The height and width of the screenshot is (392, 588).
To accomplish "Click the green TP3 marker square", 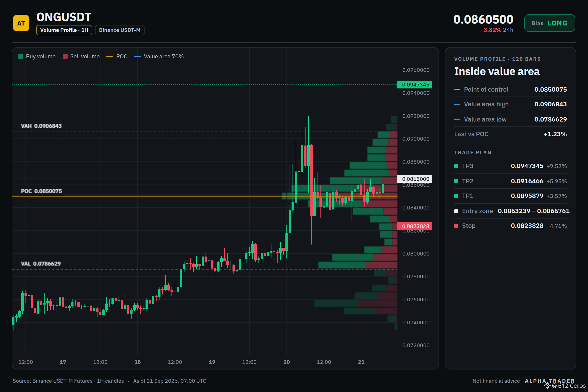I will pos(456,166).
